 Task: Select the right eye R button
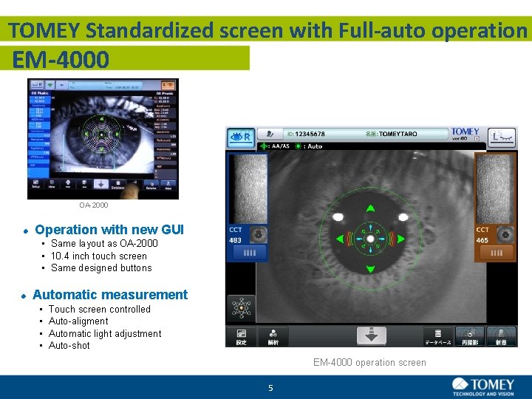click(241, 137)
